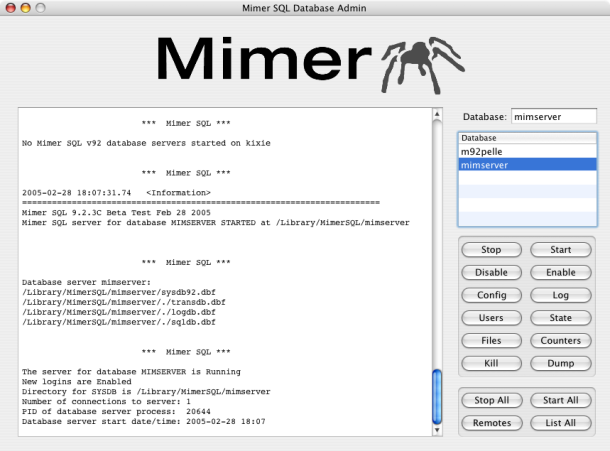
Task: Show the database Log
Action: click(x=561, y=295)
